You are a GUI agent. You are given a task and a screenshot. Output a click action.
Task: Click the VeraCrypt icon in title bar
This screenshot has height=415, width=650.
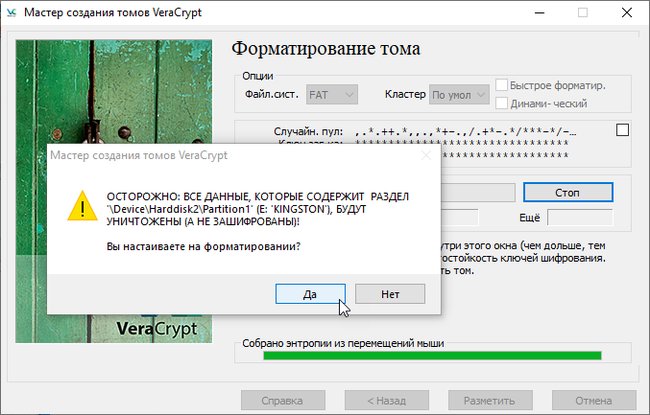pos(11,12)
